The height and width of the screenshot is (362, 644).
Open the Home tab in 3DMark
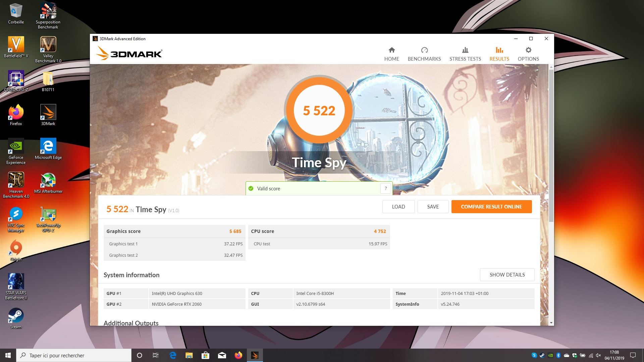[x=391, y=54]
